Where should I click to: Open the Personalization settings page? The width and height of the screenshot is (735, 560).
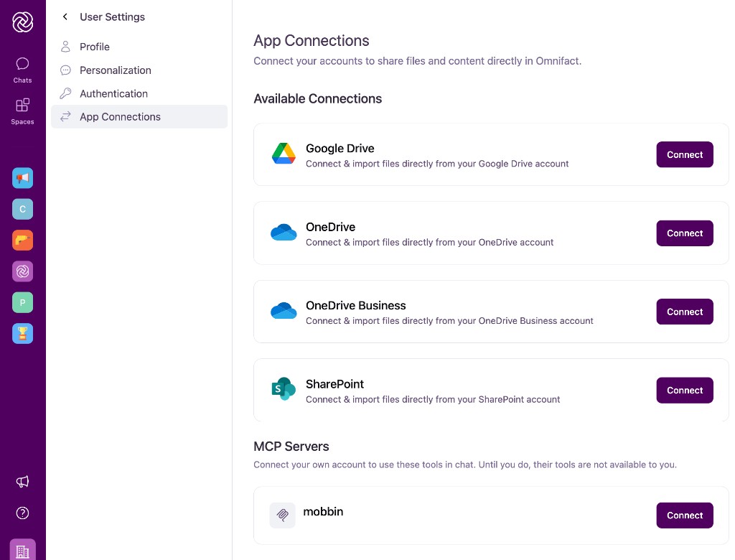(139, 70)
